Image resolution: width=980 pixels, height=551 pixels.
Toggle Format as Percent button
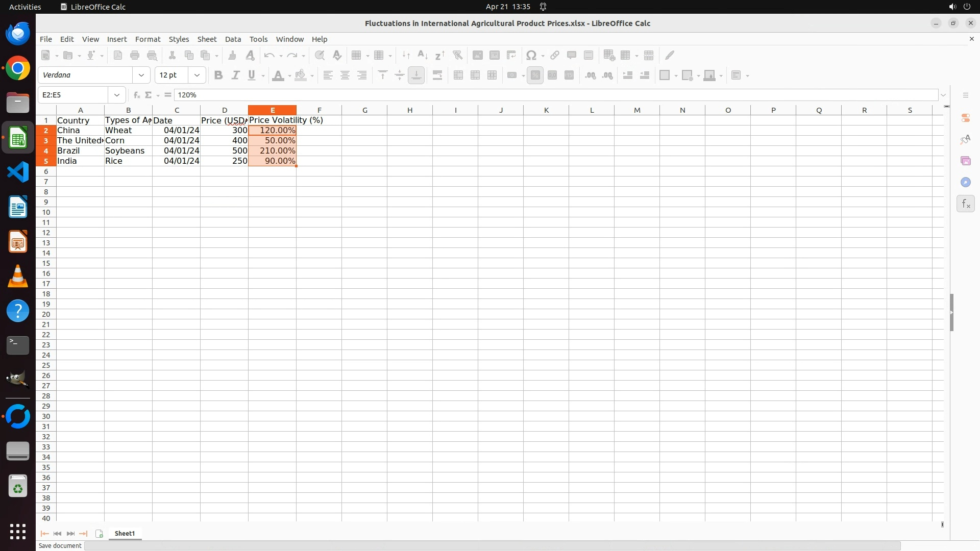point(535,76)
